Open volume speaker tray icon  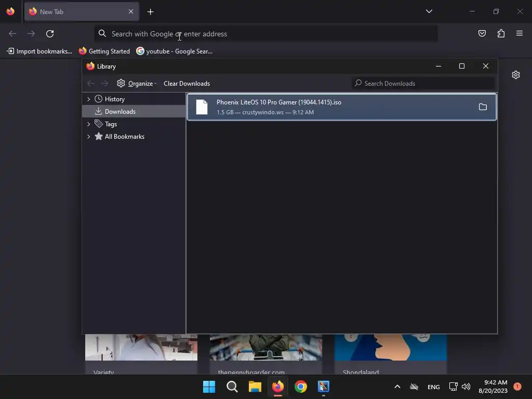[466, 387]
